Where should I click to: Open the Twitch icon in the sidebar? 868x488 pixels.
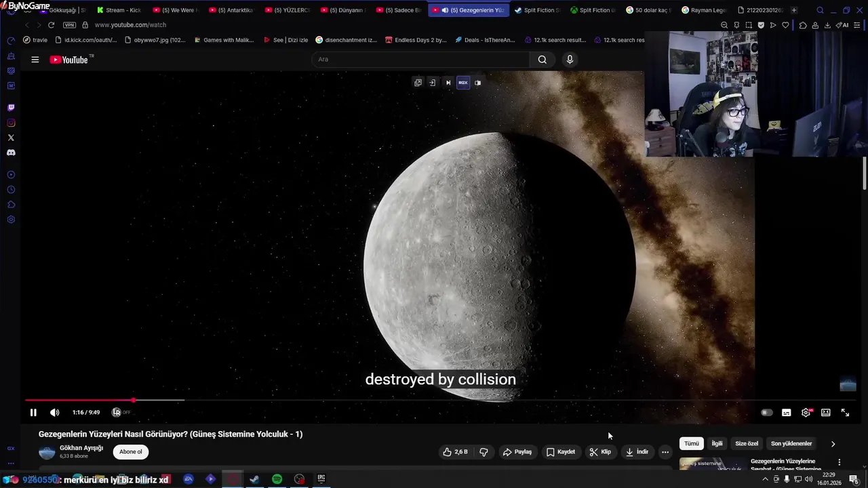(x=11, y=108)
